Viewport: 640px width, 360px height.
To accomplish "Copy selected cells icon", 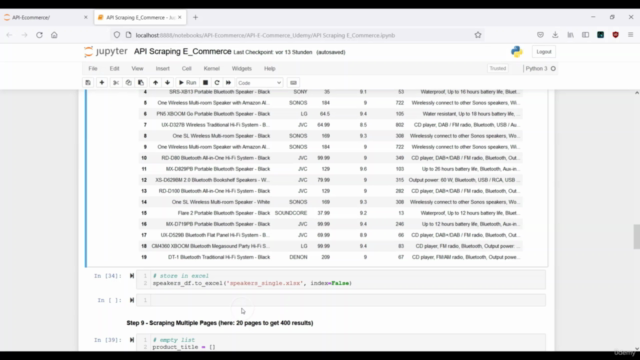I will pos(128,82).
